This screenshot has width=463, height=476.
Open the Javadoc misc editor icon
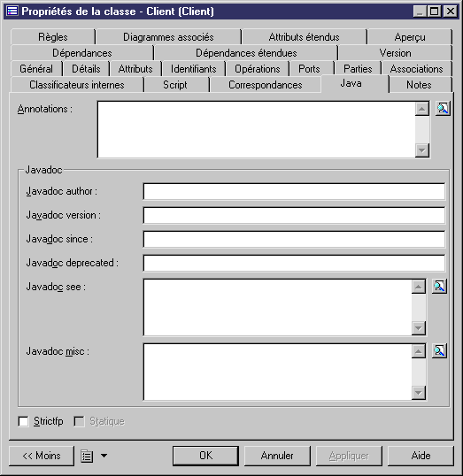[x=439, y=351]
